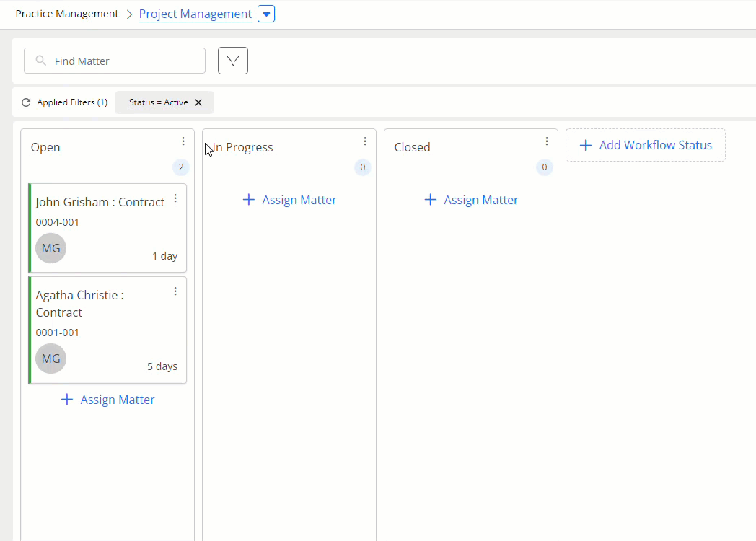Open Closed column's three-dot menu
756x541 pixels.
point(547,141)
